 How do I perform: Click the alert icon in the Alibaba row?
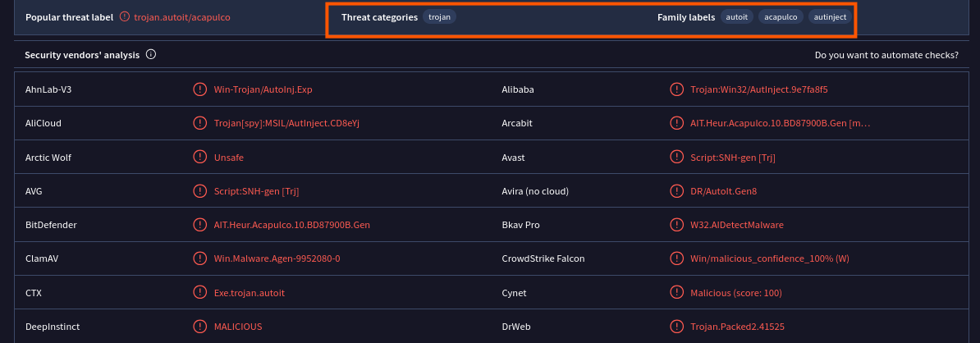pos(676,89)
